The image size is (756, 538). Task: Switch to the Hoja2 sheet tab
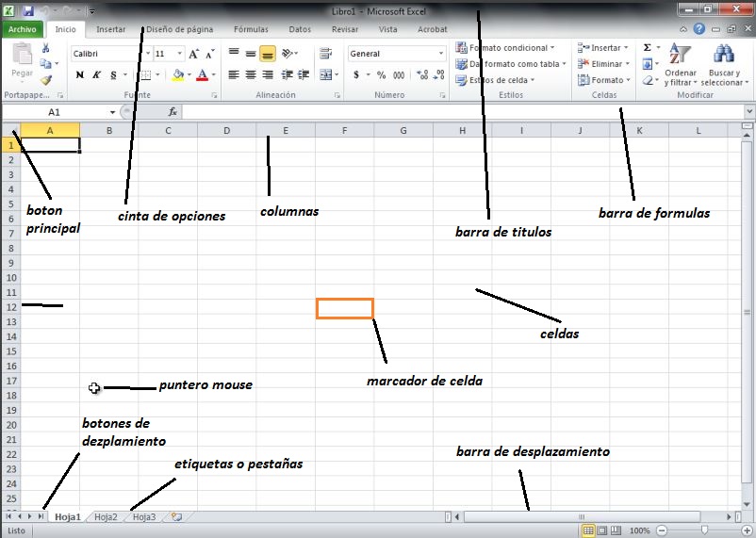106,517
